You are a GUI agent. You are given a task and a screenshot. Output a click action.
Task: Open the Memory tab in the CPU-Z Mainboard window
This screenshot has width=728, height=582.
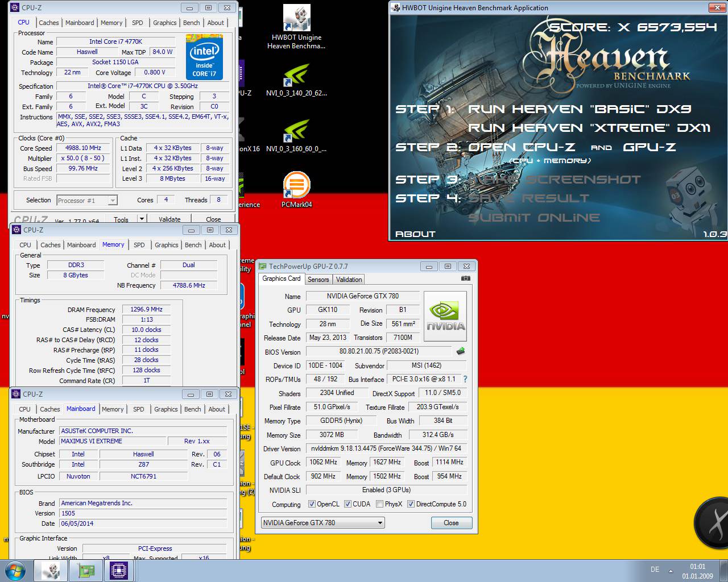[x=113, y=409]
